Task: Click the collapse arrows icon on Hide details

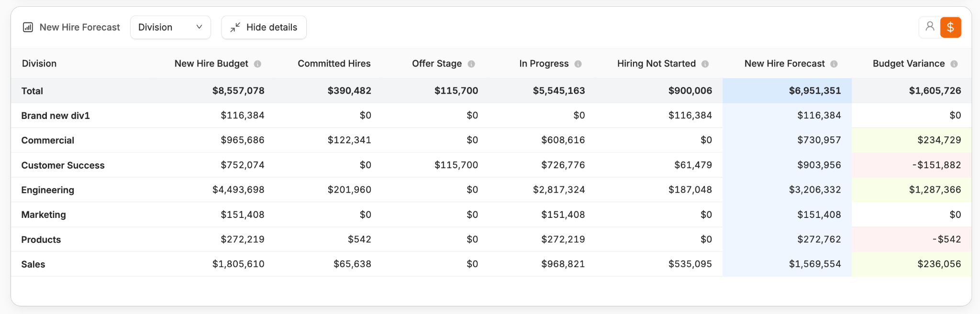Action: [x=235, y=27]
